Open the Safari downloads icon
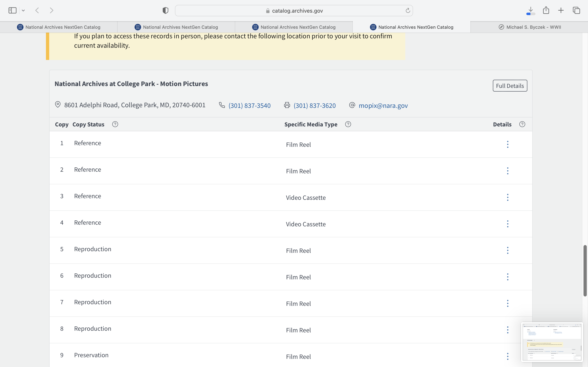Image resolution: width=588 pixels, height=367 pixels. click(x=531, y=10)
